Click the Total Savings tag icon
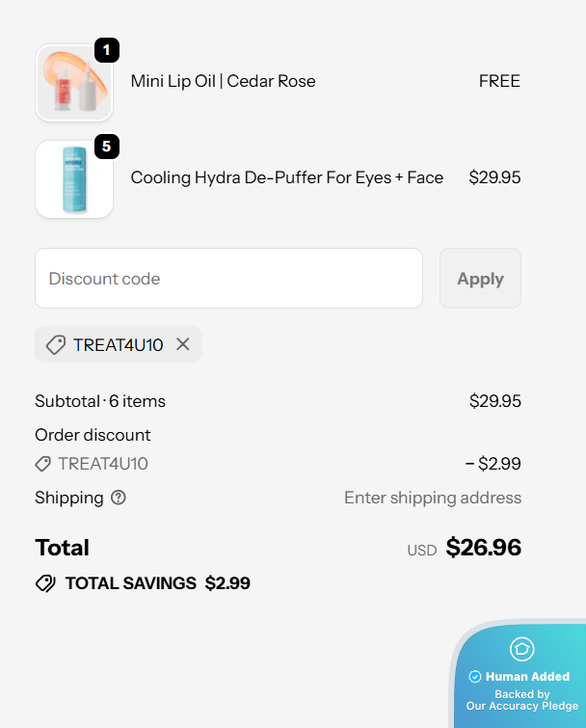Image resolution: width=586 pixels, height=728 pixels. pyautogui.click(x=45, y=583)
